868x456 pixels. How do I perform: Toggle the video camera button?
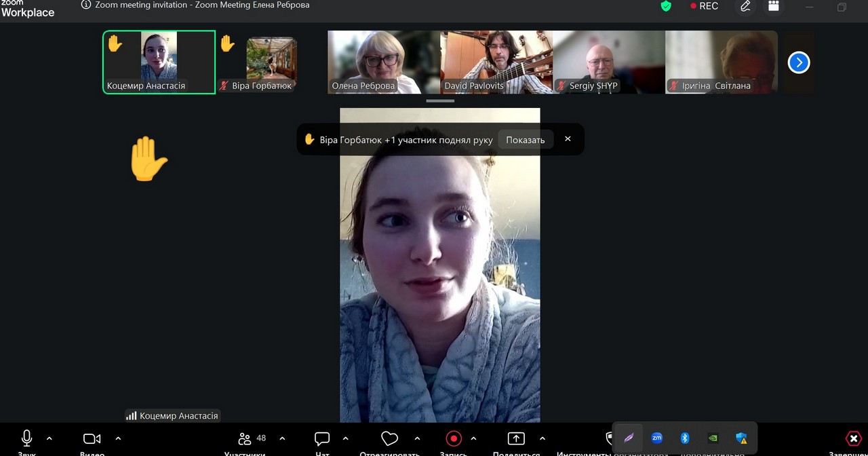[x=92, y=438]
